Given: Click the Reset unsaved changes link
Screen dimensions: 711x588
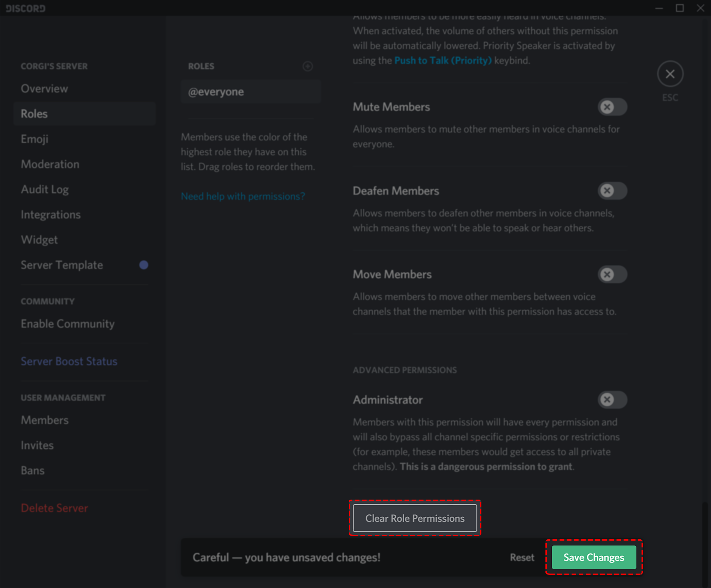Looking at the screenshot, I should [x=522, y=557].
